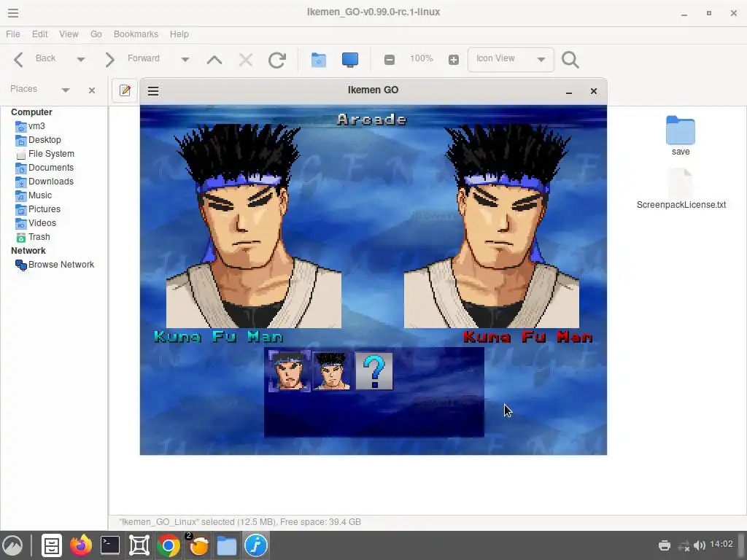The image size is (747, 560).
Task: Zoom in with the plus button
Action: [454, 60]
